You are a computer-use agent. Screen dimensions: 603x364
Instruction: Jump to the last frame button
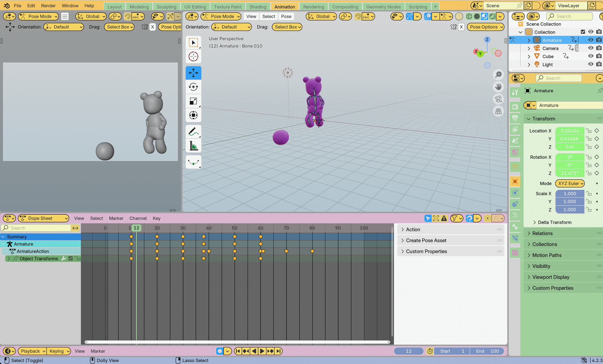click(279, 351)
